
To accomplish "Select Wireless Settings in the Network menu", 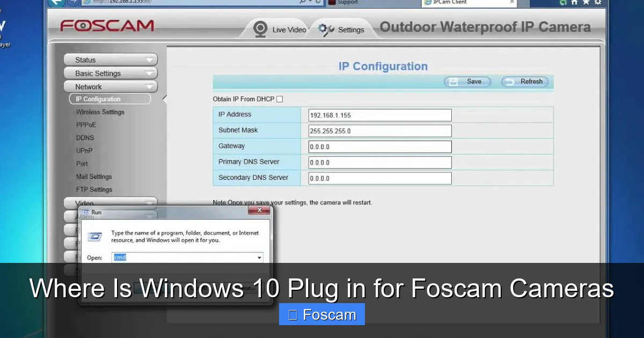I will point(100,112).
